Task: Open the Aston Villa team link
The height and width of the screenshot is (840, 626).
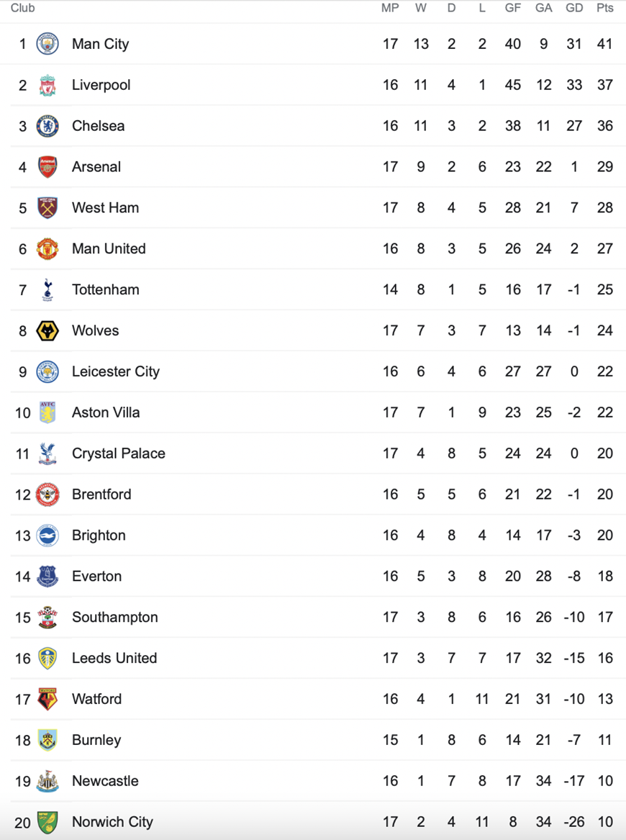Action: 106,413
